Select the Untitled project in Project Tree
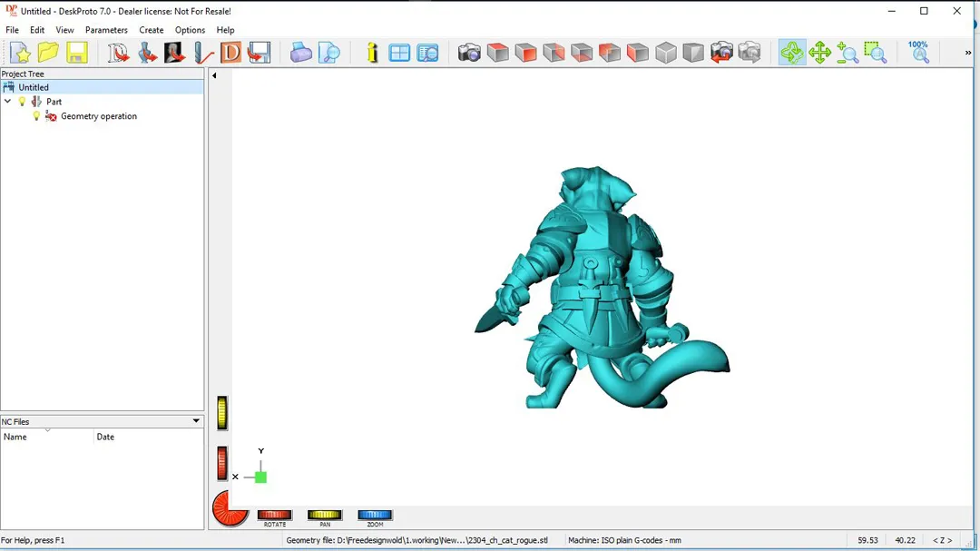 tap(34, 87)
